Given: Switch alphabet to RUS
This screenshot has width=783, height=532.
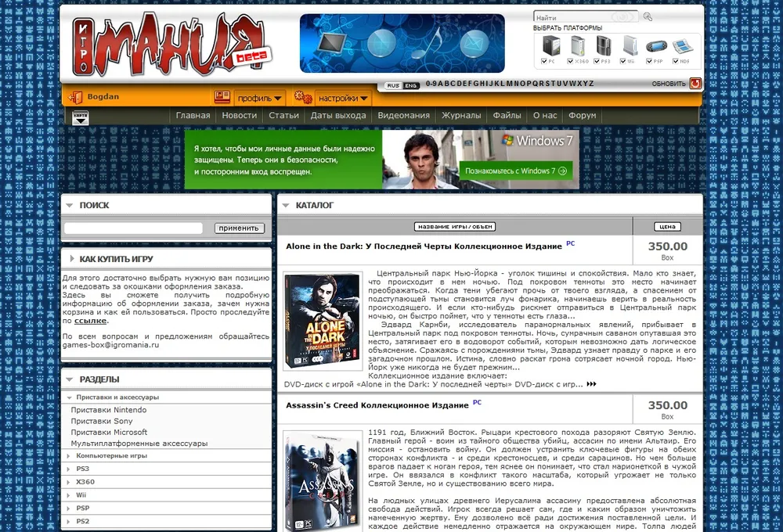Looking at the screenshot, I should click(394, 85).
